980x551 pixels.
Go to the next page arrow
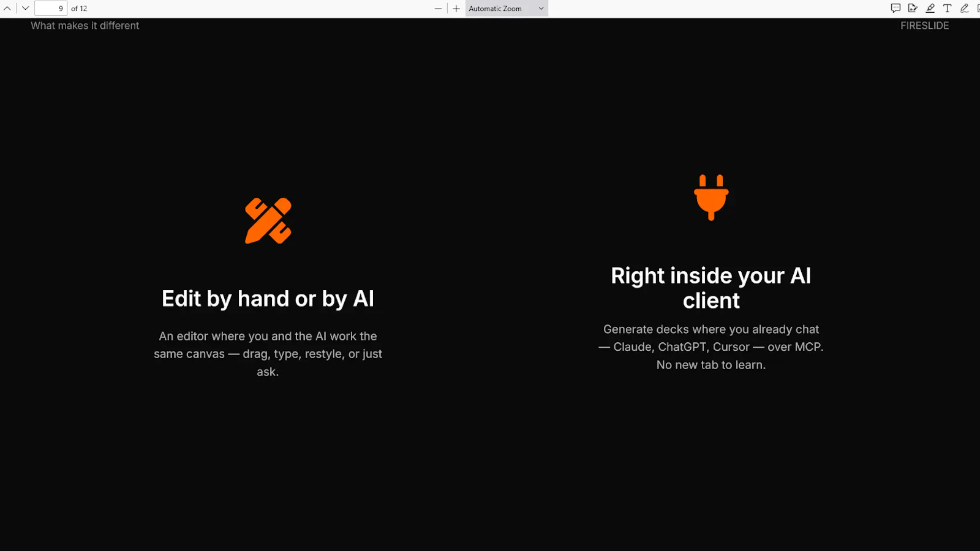[25, 9]
